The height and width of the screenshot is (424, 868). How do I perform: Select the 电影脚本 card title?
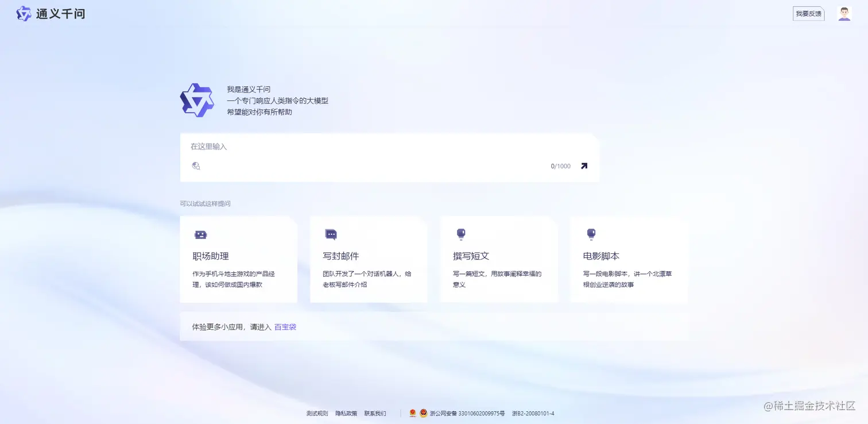click(x=601, y=256)
